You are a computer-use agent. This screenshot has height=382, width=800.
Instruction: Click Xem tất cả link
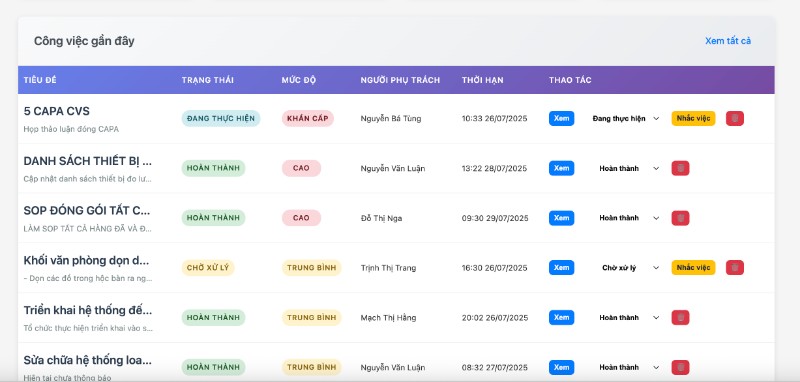(x=728, y=41)
